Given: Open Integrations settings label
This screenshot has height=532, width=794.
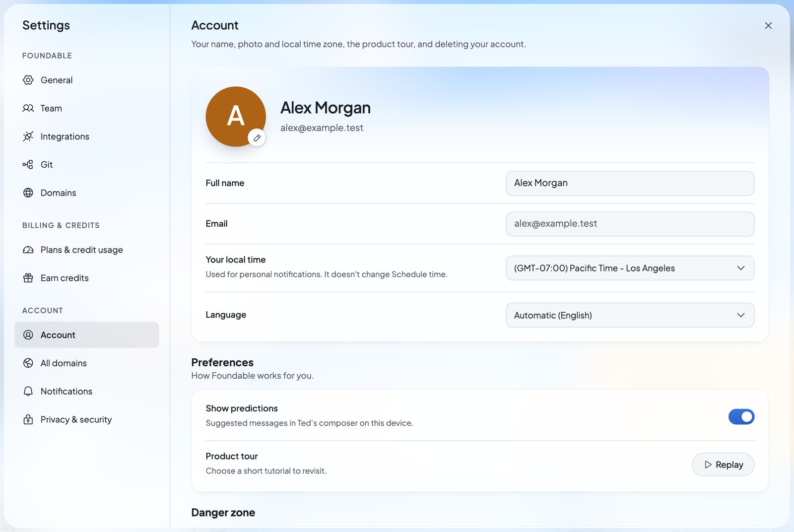Looking at the screenshot, I should tap(65, 136).
